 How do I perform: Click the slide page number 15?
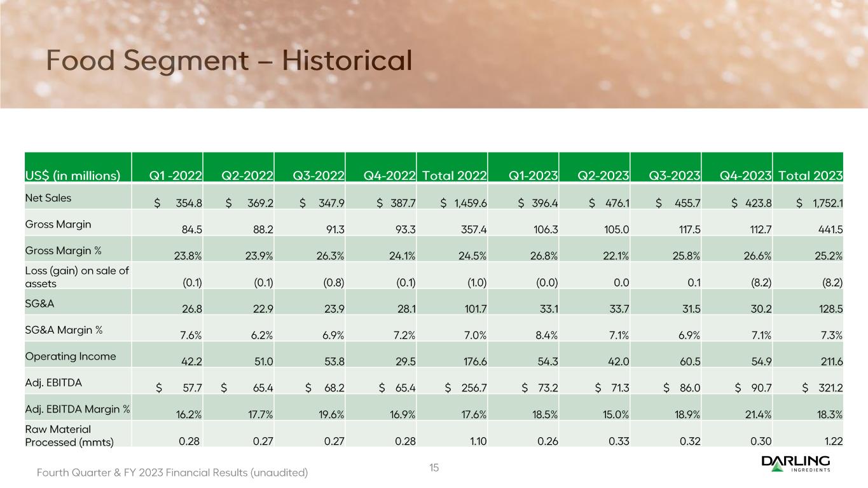pyautogui.click(x=434, y=468)
